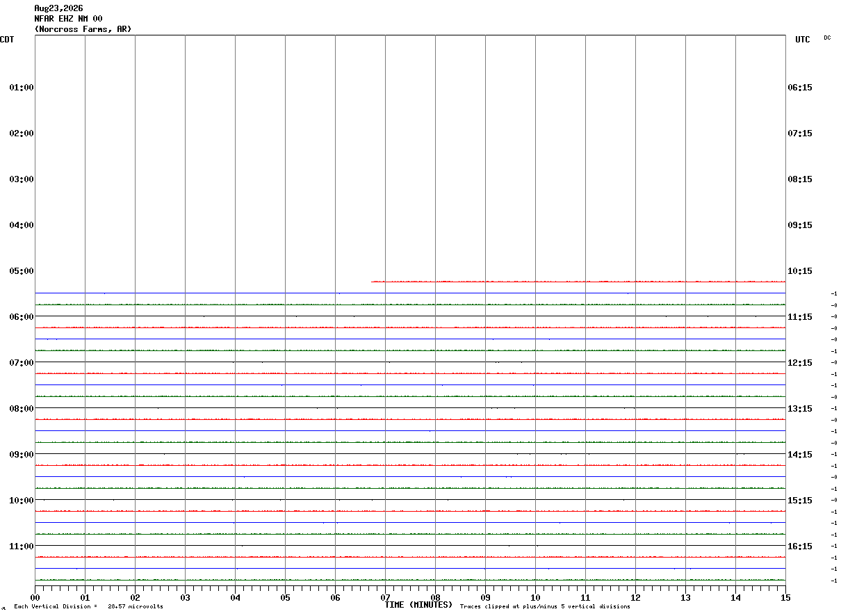This screenshot has width=841, height=616.
Task: Select the 08:00 CDT row label
Action: point(22,409)
